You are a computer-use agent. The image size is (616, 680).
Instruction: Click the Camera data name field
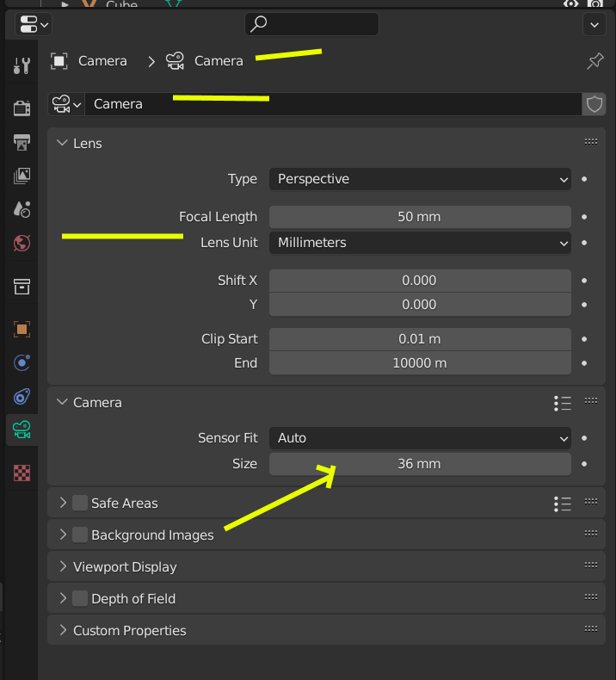[332, 104]
